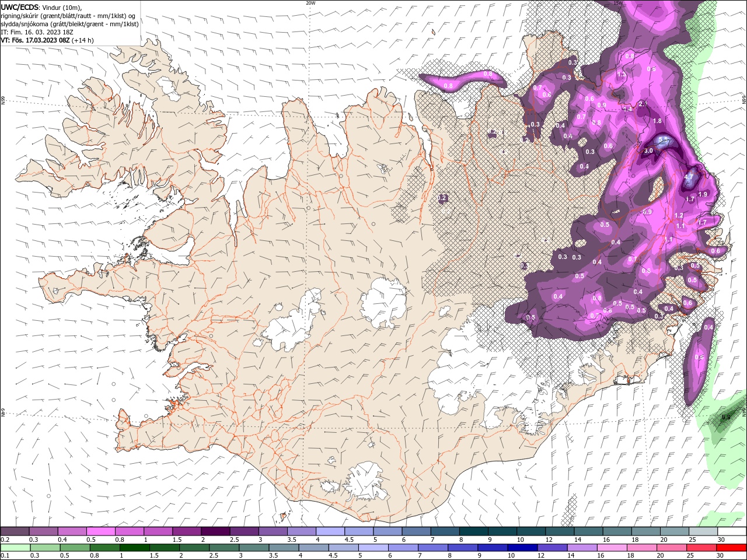
Task: Click the UWC/ECDS title text
Action: click(19, 7)
